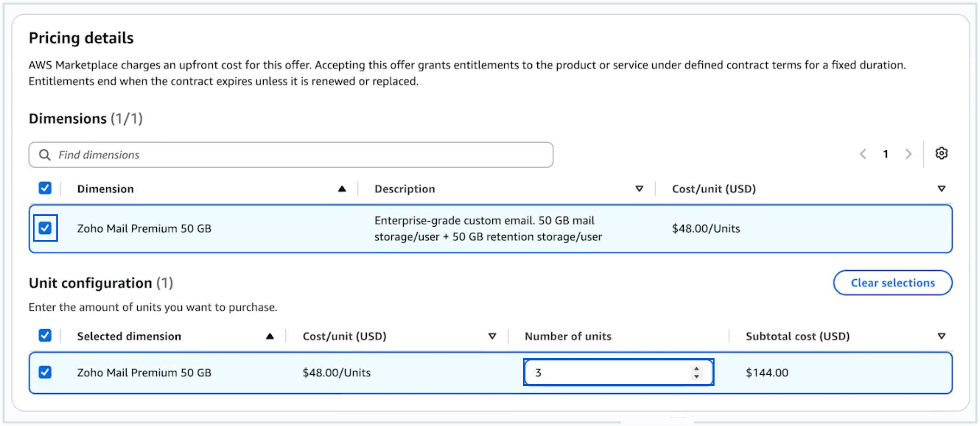Click the $144.00 subtotal cost value

tap(767, 373)
